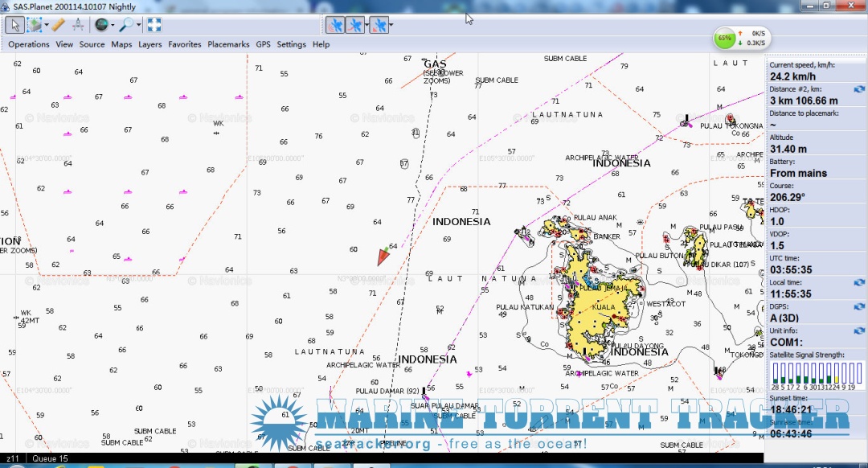Open the Help menu
868x468 pixels.
pyautogui.click(x=321, y=44)
